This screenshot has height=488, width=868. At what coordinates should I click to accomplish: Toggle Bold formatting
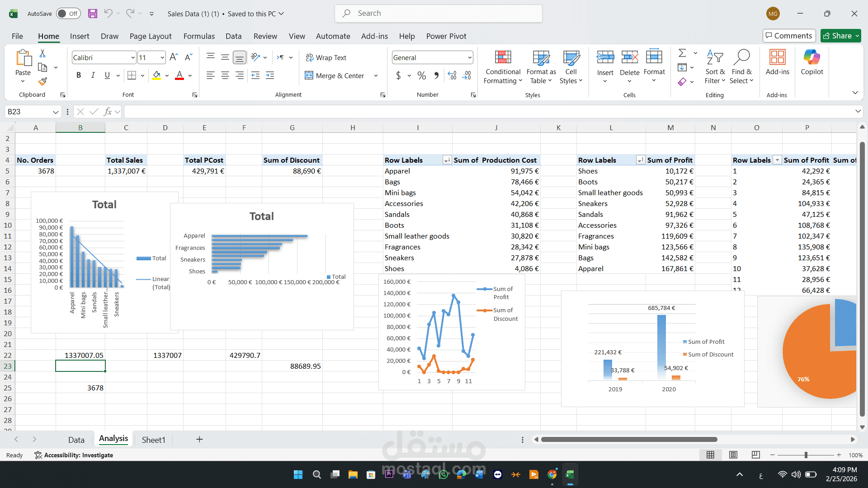[x=79, y=75]
